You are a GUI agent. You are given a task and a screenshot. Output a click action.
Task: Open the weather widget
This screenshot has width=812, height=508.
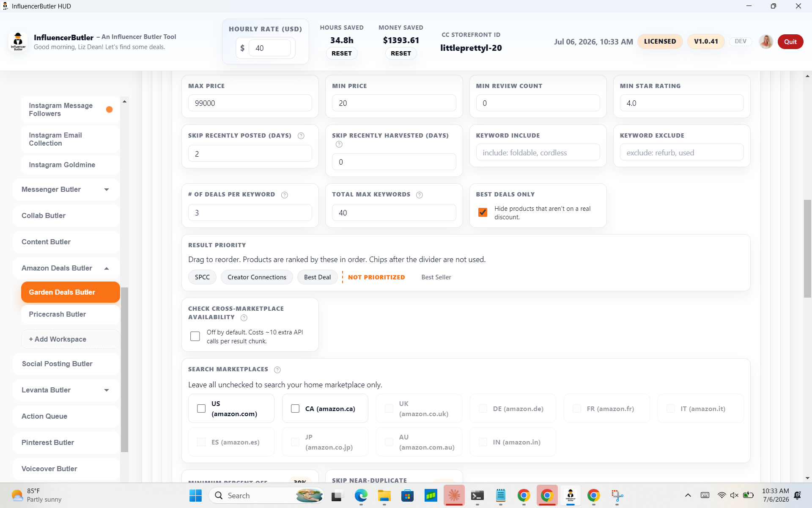pyautogui.click(x=37, y=495)
